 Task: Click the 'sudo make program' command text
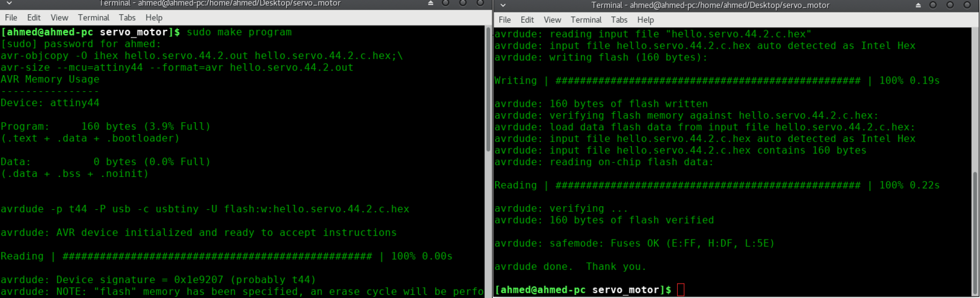coord(239,32)
